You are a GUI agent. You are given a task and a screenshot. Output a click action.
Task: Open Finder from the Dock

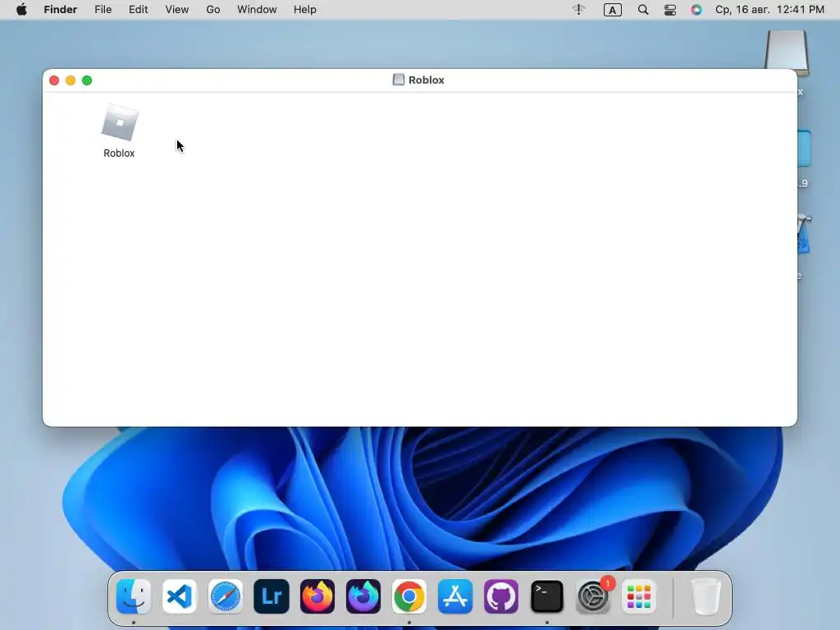[134, 596]
